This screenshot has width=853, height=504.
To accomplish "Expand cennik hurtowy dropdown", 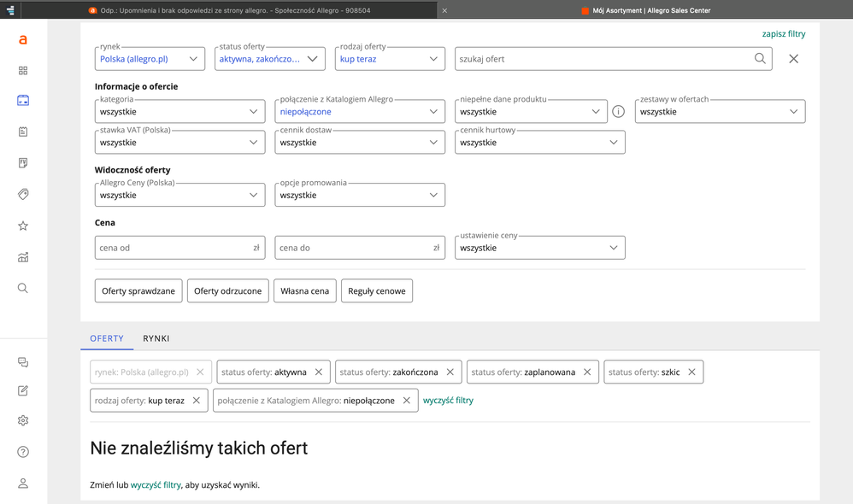I will click(x=540, y=143).
